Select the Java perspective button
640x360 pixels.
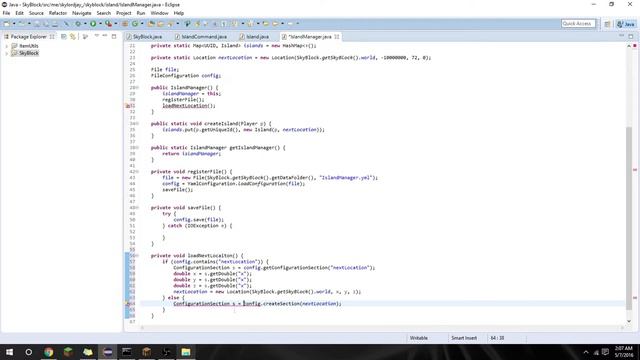626,24
